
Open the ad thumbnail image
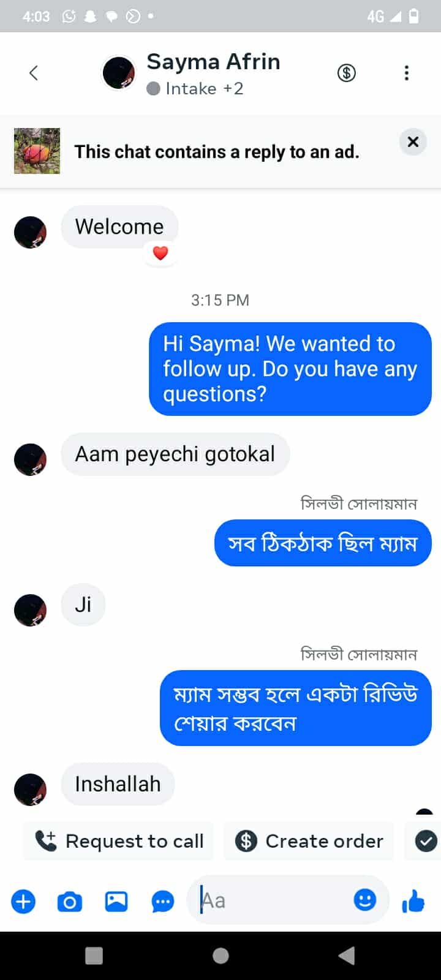pyautogui.click(x=37, y=151)
